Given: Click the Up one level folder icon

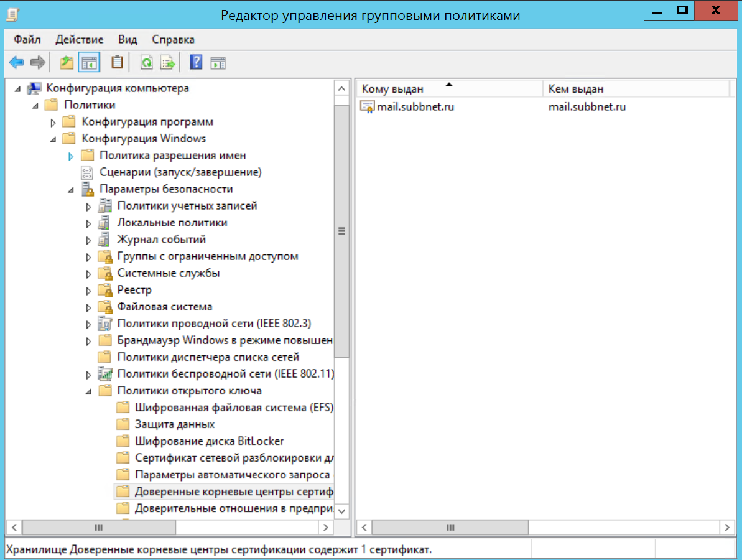Looking at the screenshot, I should [x=67, y=62].
